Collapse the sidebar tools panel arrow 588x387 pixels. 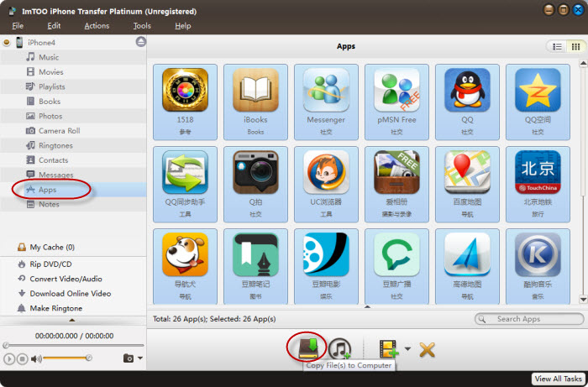[72, 321]
